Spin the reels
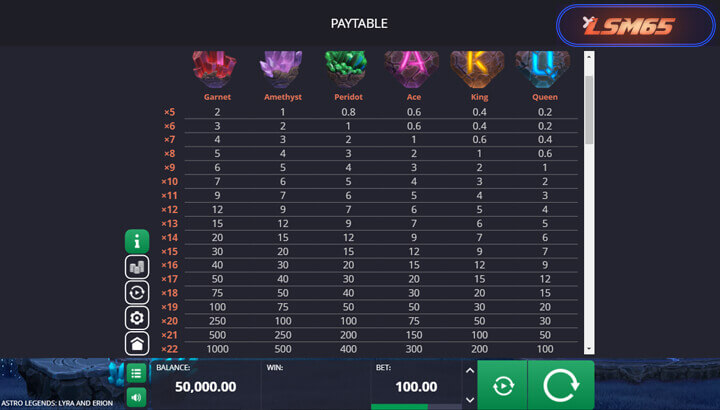The width and height of the screenshot is (720, 410). click(561, 385)
